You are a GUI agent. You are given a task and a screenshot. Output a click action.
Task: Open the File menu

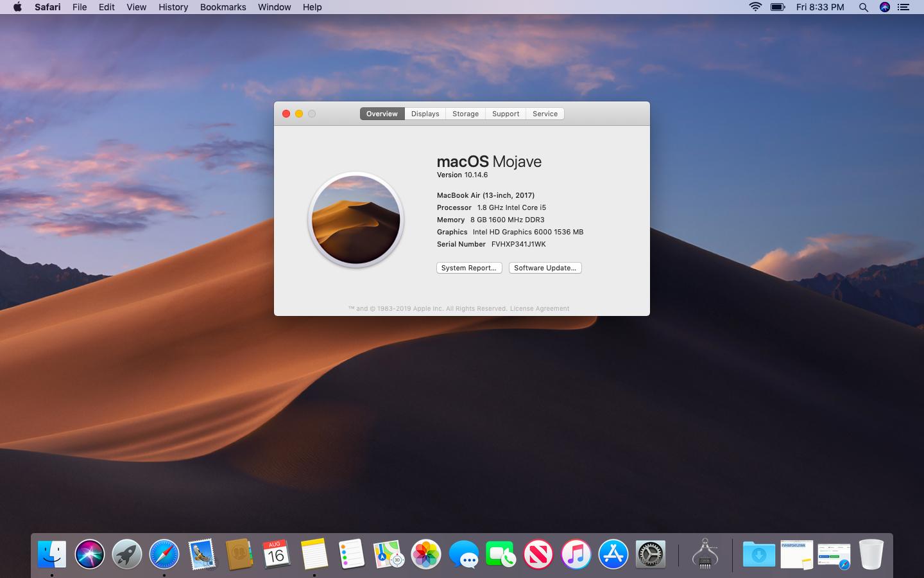point(80,7)
